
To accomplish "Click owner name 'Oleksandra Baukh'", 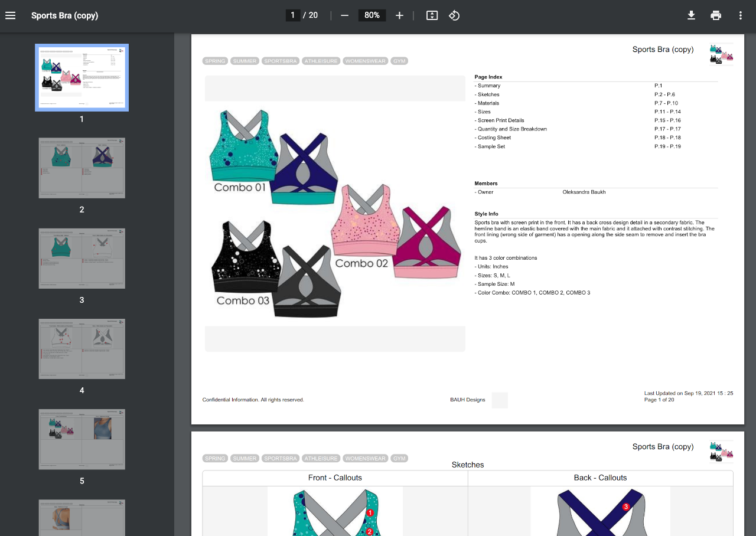I will pos(584,192).
